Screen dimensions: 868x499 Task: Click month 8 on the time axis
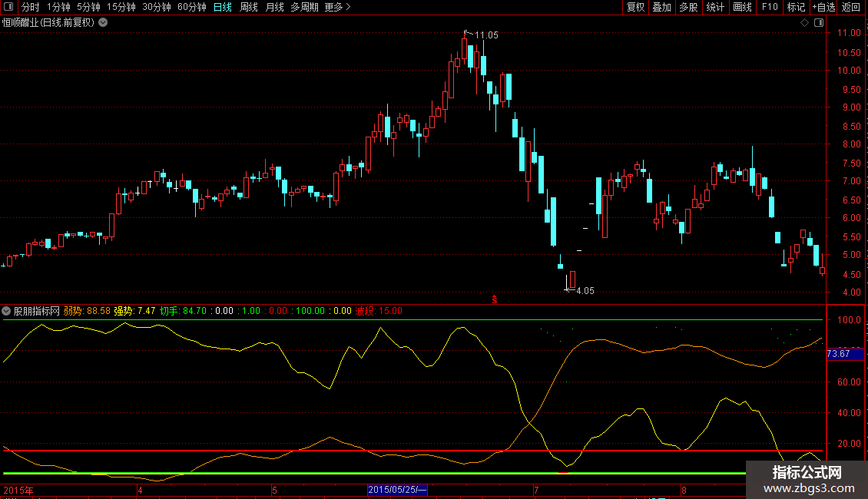pos(684,490)
